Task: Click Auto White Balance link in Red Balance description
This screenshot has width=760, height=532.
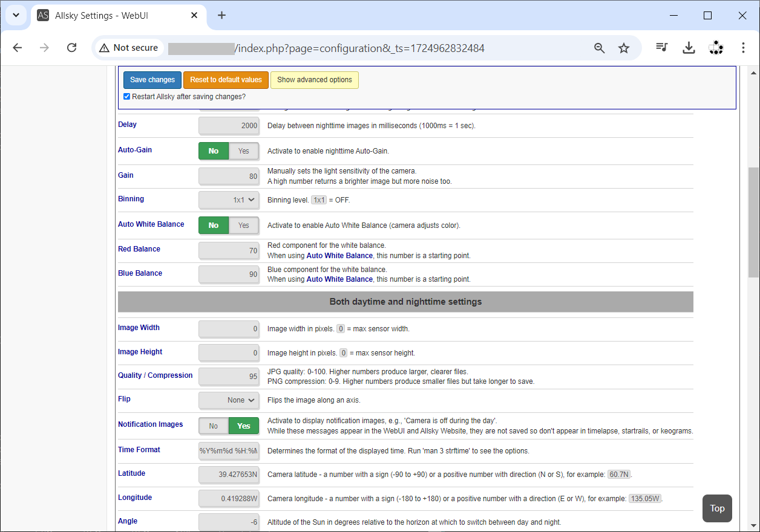Action: point(339,256)
